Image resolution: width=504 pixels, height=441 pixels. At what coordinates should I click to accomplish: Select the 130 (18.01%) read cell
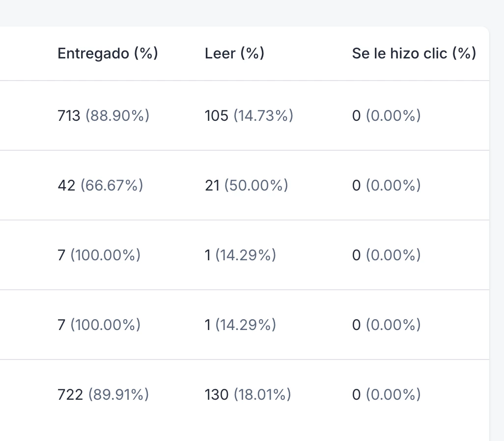click(248, 395)
